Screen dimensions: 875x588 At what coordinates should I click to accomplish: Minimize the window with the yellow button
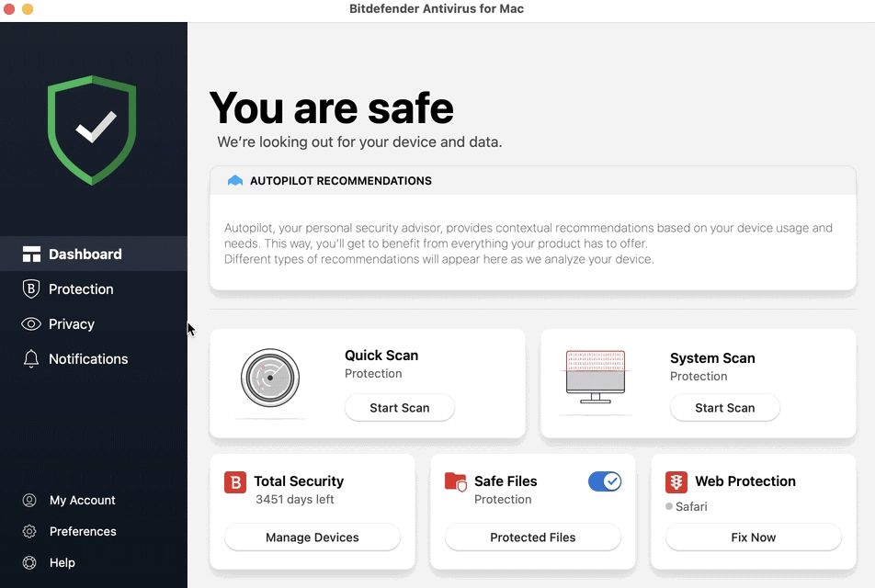point(28,9)
